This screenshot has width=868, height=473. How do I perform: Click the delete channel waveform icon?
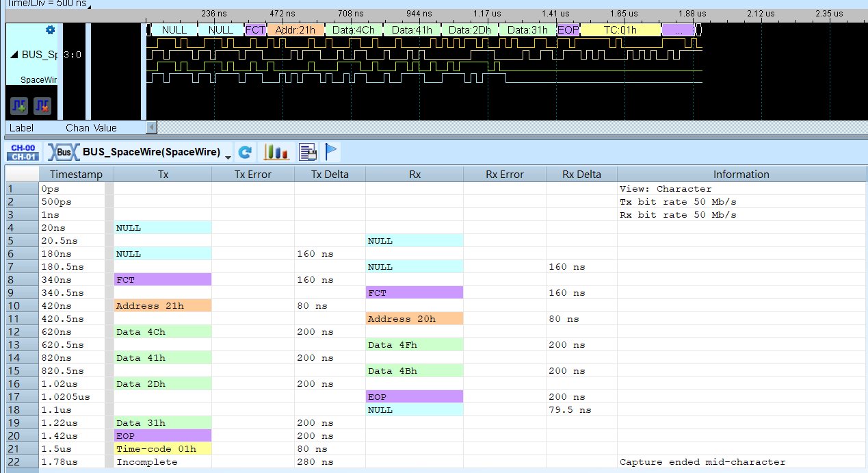click(42, 106)
